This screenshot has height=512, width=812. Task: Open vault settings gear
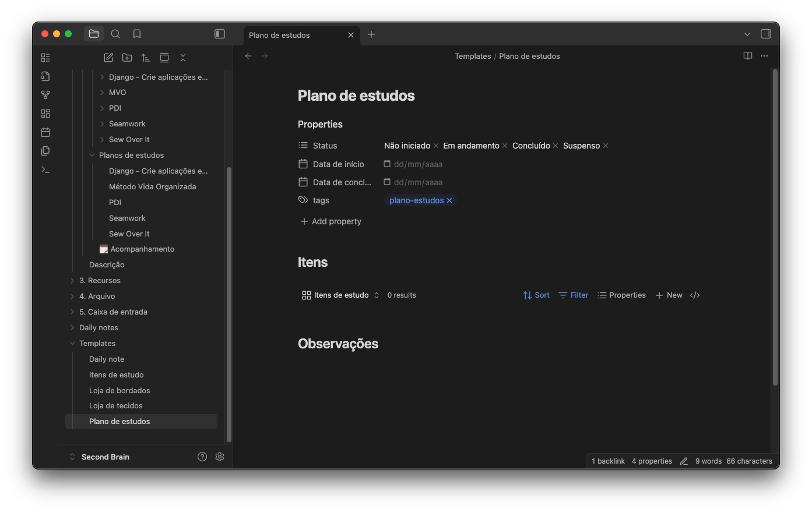(x=220, y=457)
